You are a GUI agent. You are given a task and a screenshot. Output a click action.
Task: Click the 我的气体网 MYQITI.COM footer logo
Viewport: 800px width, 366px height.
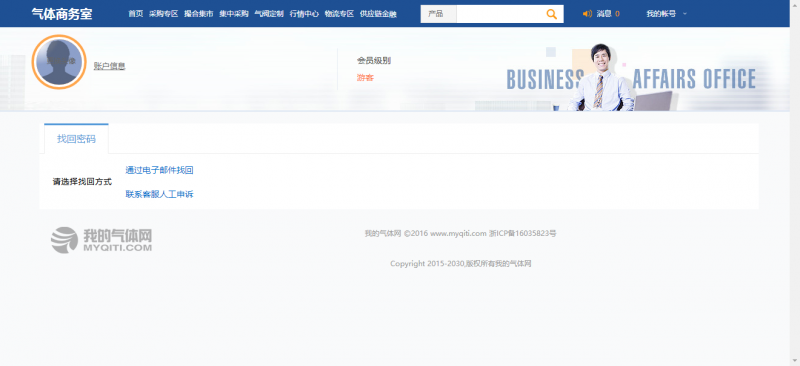click(x=101, y=240)
